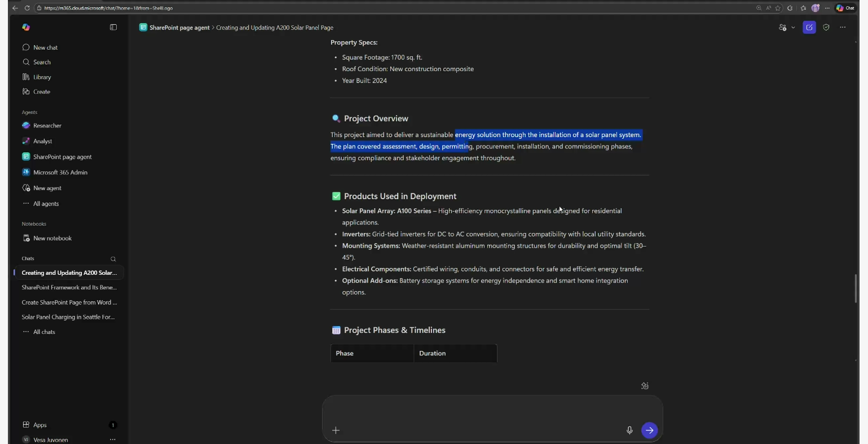The height and width of the screenshot is (444, 868).
Task: Collapse the sidebar with the panel toggle
Action: (113, 27)
